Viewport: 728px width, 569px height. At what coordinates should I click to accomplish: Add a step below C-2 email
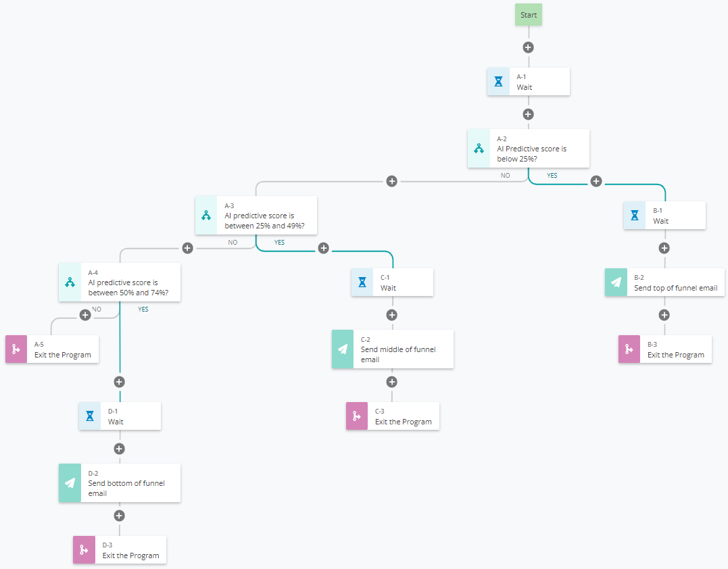(x=392, y=382)
